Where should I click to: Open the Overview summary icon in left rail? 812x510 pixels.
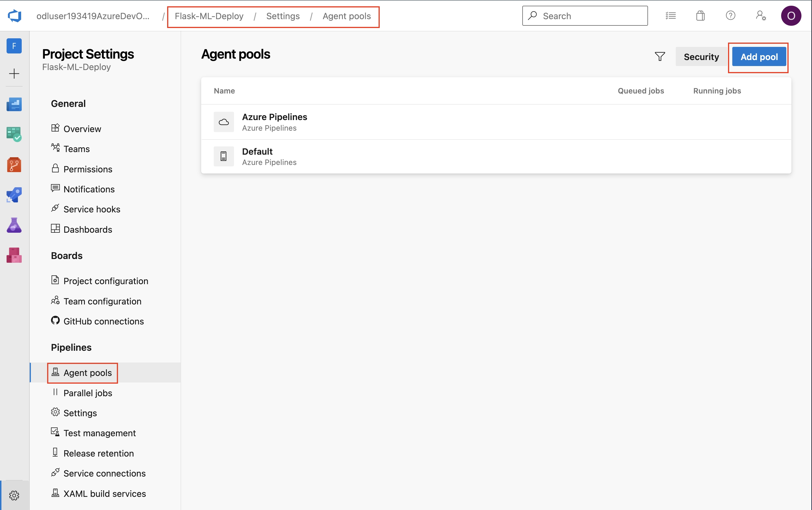[x=14, y=104]
